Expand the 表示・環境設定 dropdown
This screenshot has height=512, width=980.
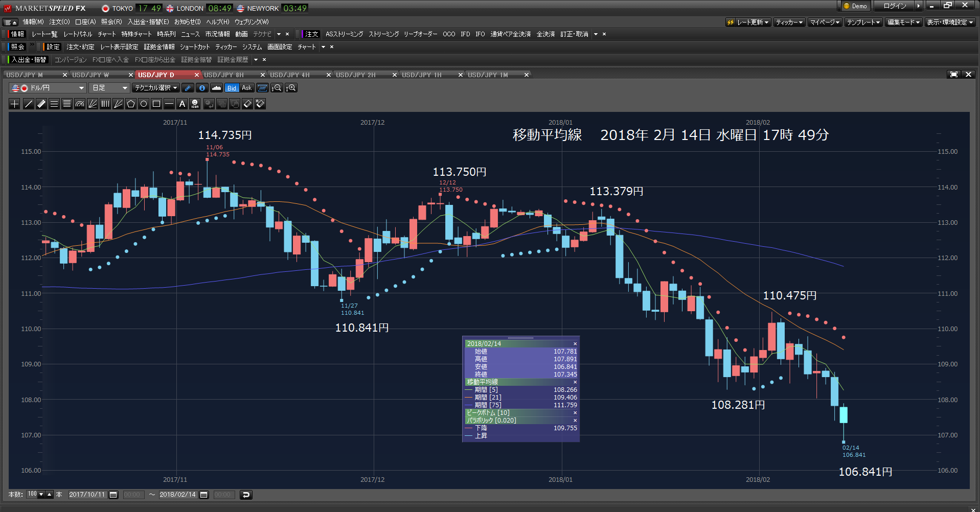click(x=950, y=22)
